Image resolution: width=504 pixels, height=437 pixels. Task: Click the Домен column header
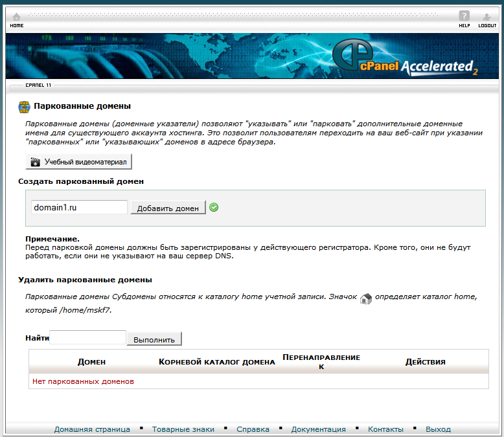tap(91, 362)
